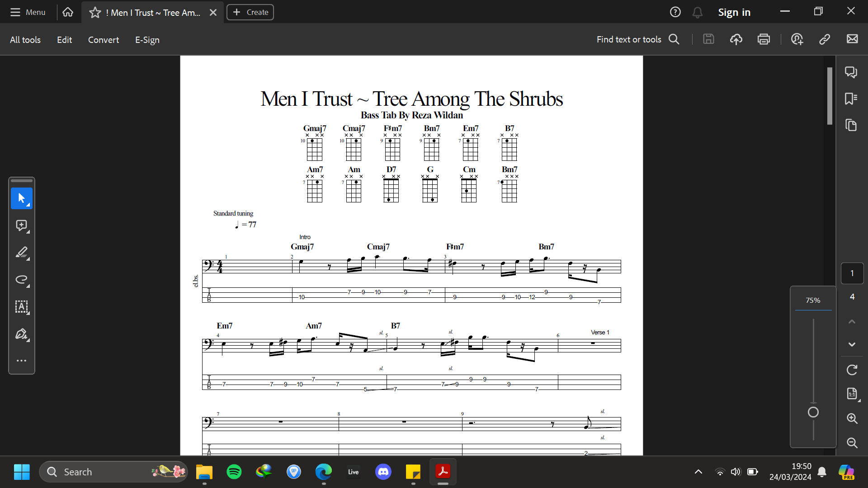Click the Save file icon
This screenshot has height=488, width=868.
(x=708, y=39)
